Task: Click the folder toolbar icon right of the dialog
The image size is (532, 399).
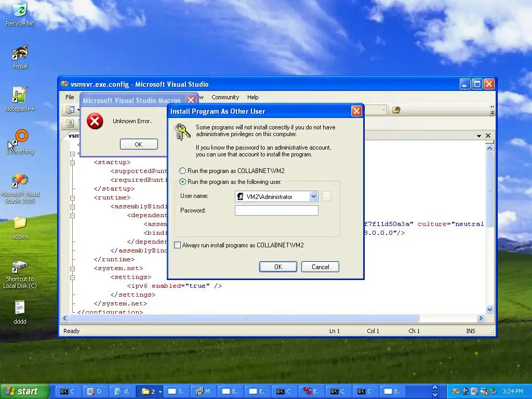Action: coord(396,110)
